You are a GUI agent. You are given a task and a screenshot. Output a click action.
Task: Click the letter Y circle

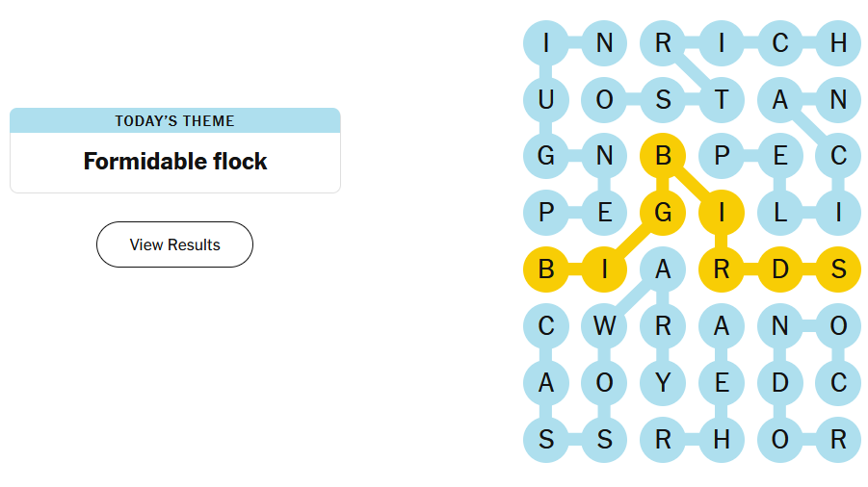coord(663,383)
